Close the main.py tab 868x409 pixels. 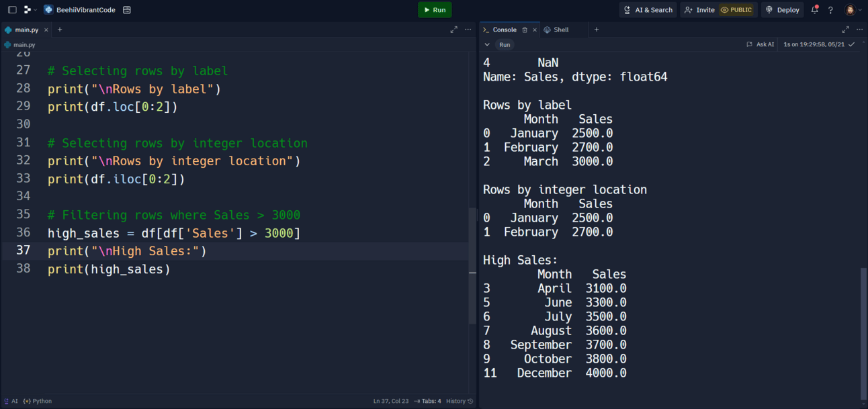tap(46, 30)
